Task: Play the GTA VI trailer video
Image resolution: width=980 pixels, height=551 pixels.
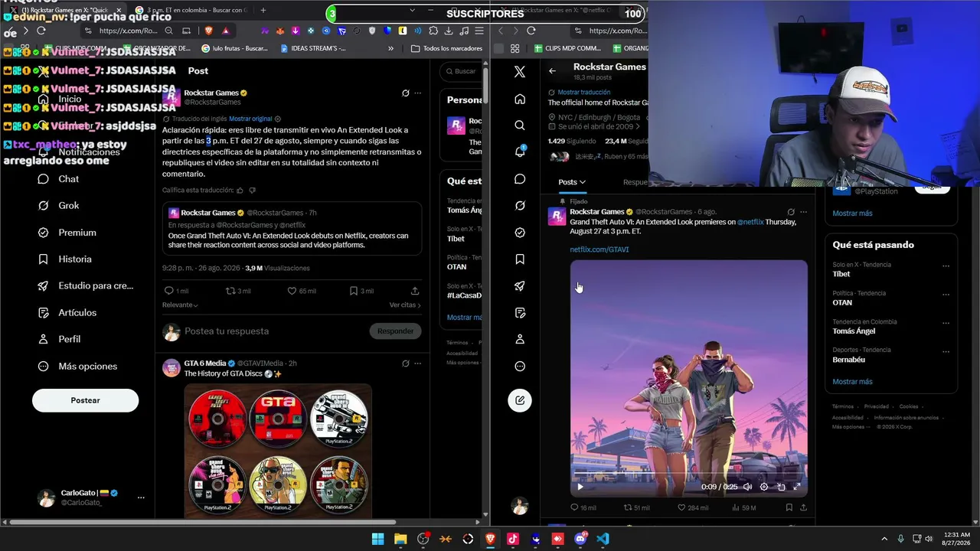Action: point(580,487)
